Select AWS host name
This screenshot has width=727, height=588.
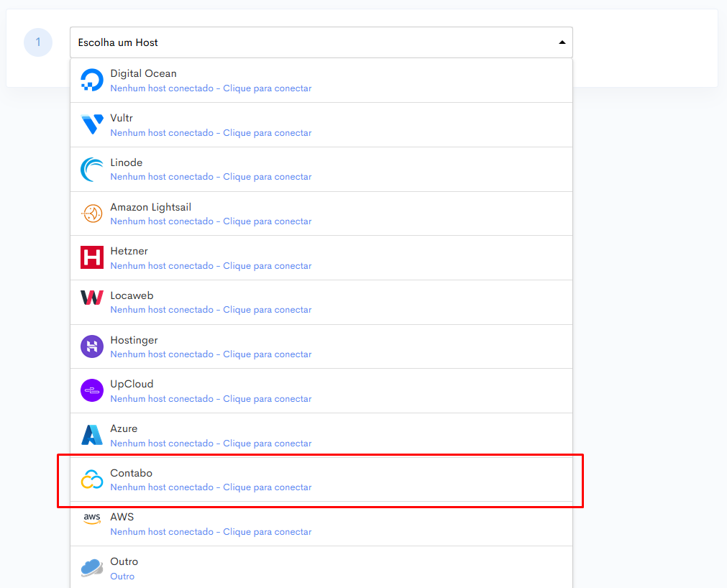click(x=122, y=517)
